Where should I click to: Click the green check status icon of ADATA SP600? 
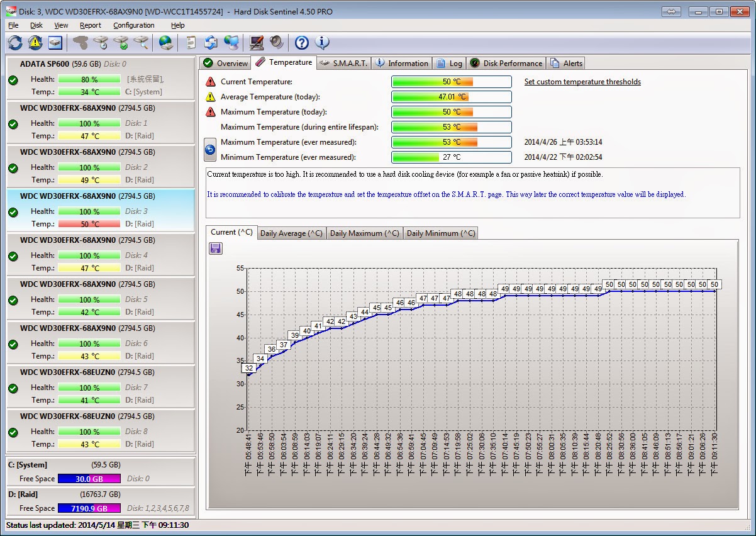click(x=13, y=80)
